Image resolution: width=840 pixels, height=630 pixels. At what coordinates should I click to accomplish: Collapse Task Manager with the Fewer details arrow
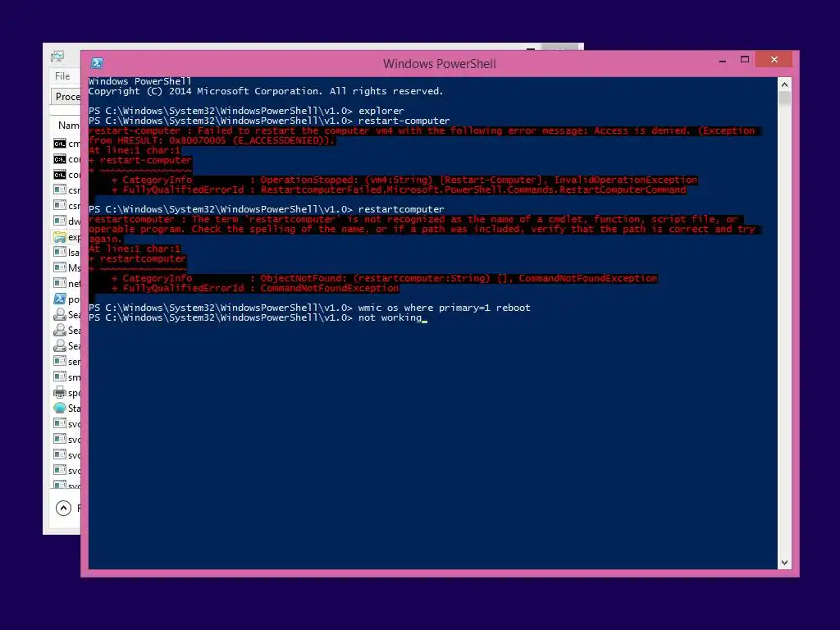(x=63, y=508)
